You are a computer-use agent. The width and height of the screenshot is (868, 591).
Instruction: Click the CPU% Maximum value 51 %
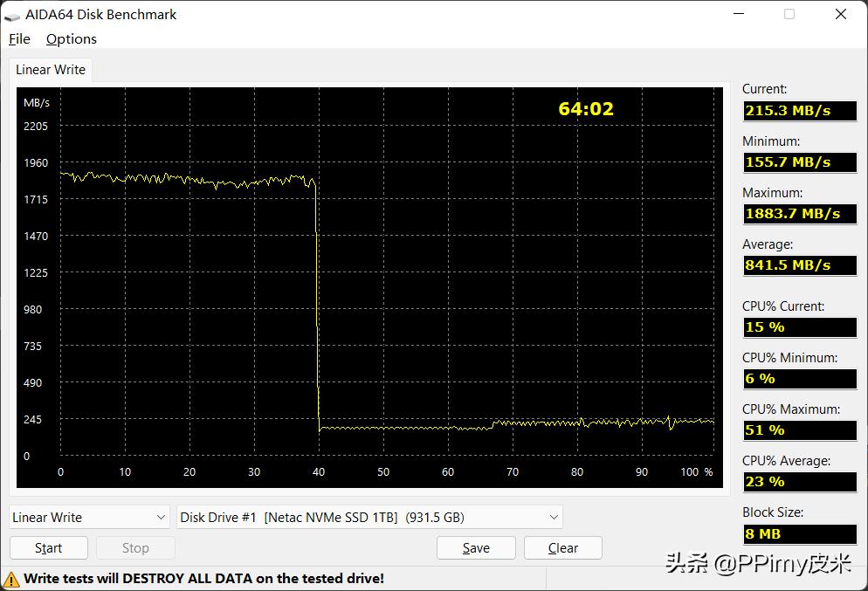[800, 430]
